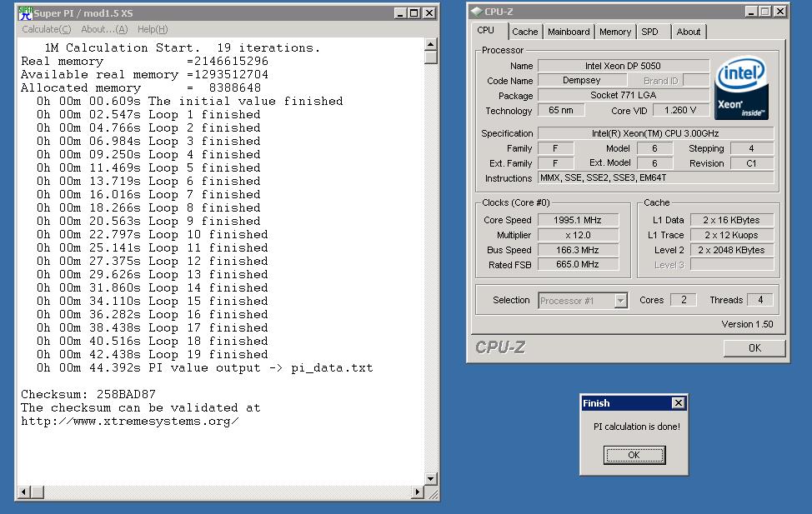
Task: Click the Cores value '2'
Action: coord(684,300)
